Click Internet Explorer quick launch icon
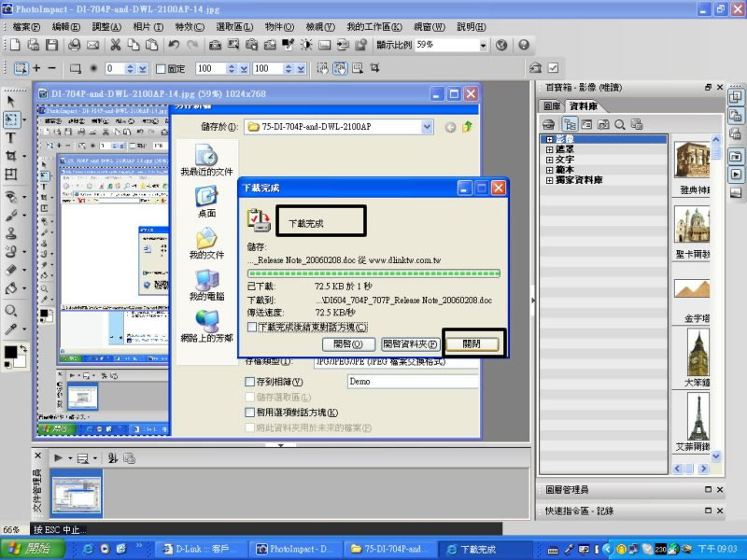Image resolution: width=747 pixels, height=560 pixels. pos(88,549)
